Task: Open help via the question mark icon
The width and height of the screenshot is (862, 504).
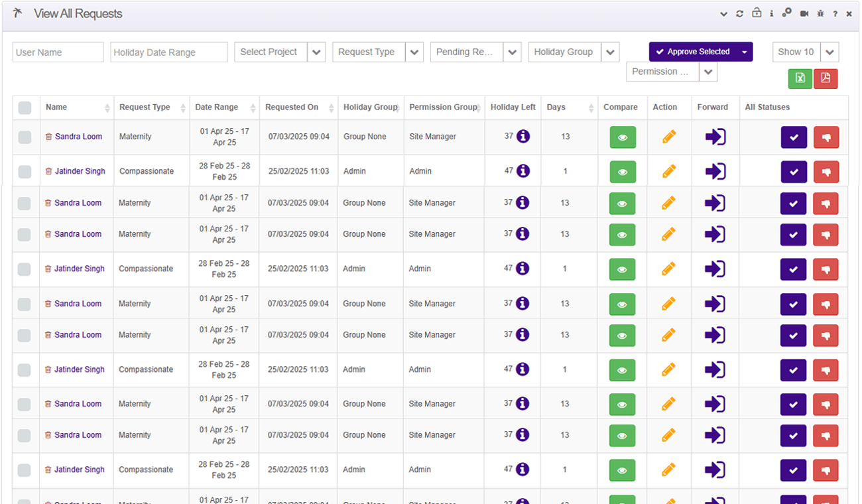Action: 835,13
